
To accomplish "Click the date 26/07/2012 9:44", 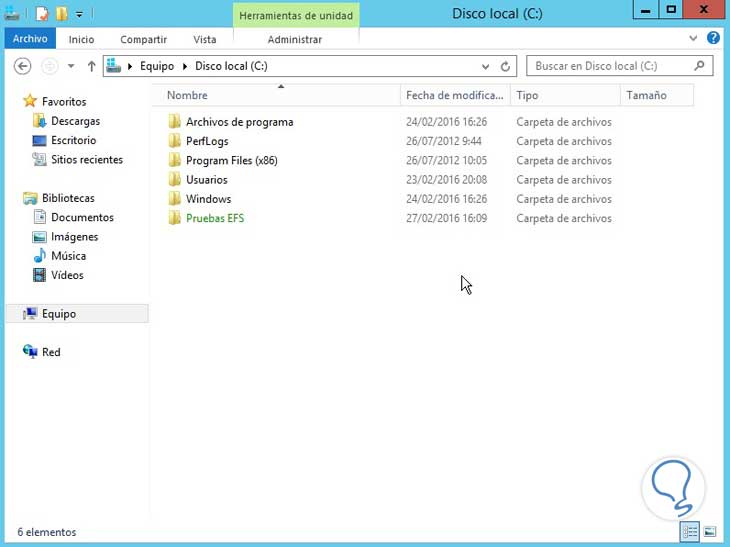I will pos(443,141).
